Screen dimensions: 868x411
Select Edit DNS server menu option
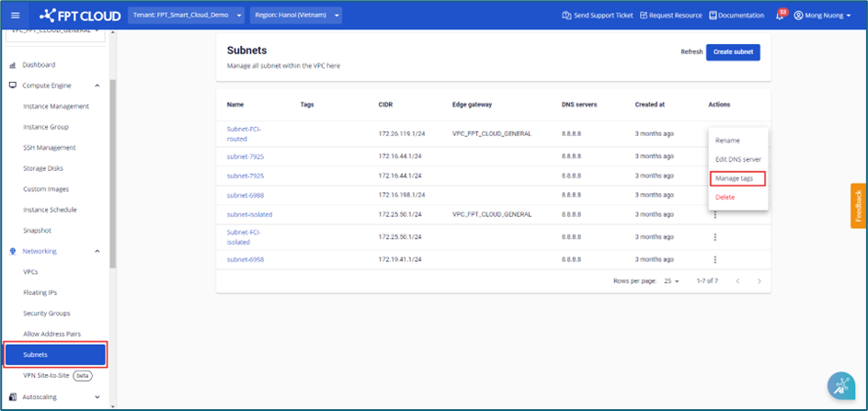point(737,159)
